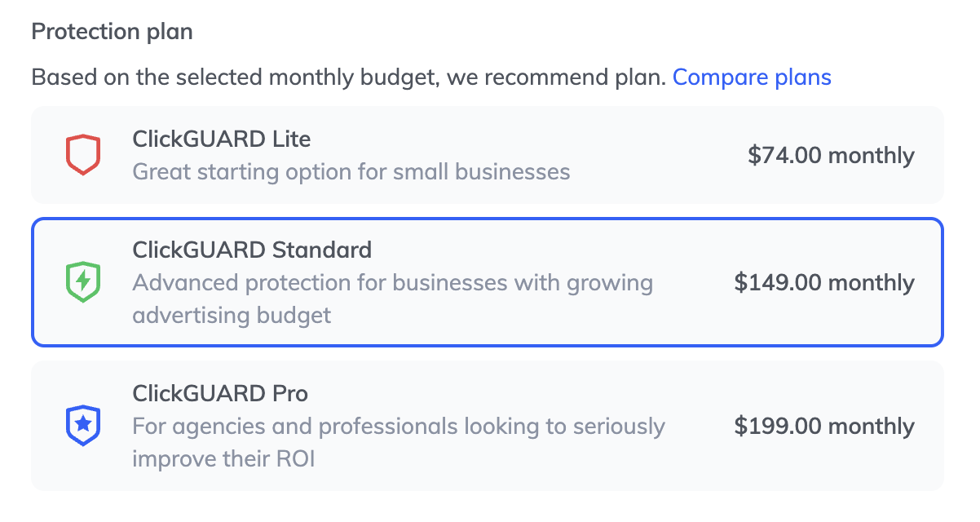Click the 'Great starting option' description text

click(x=351, y=172)
